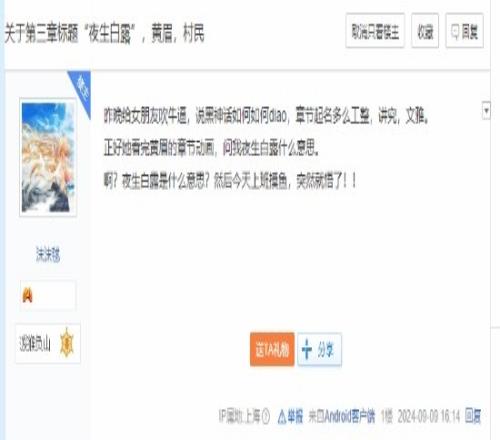Click the warning triangle icon beside 举报
This screenshot has width=500, height=440.
click(x=282, y=417)
